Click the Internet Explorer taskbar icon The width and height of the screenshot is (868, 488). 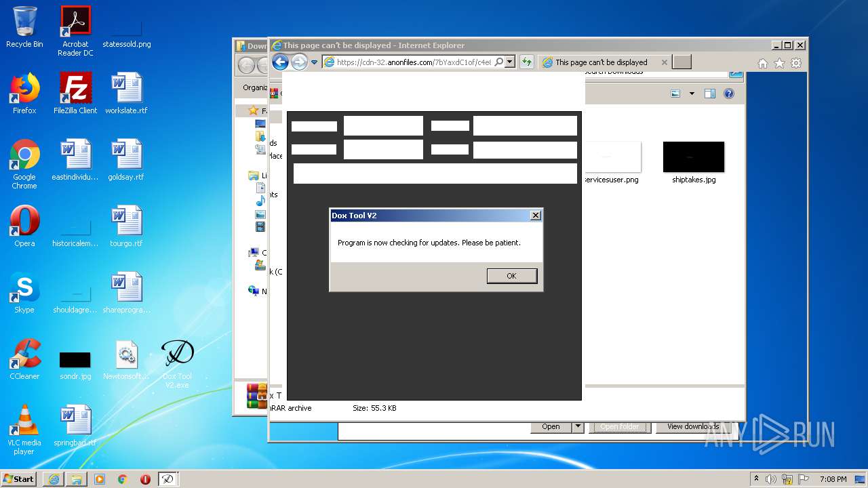(54, 479)
